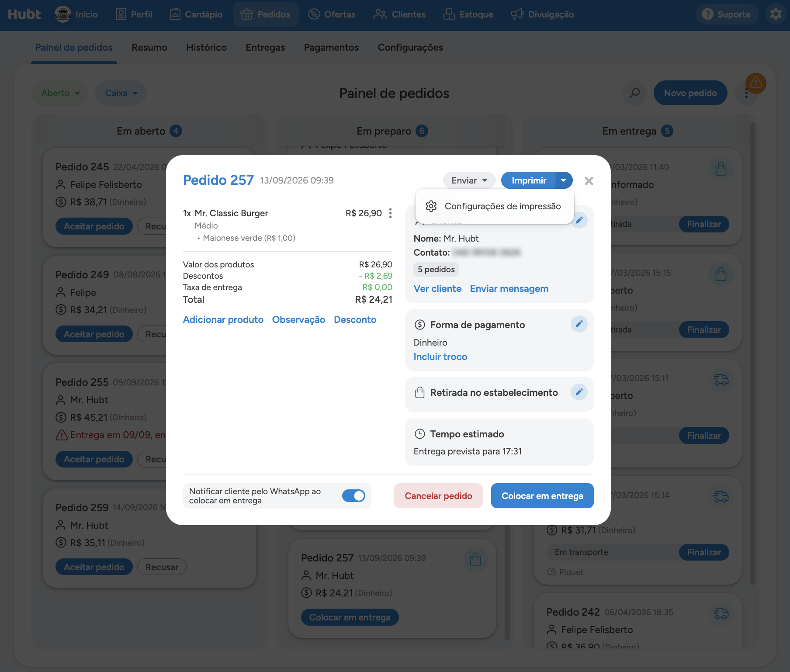The width and height of the screenshot is (790, 672).
Task: Switch to the Pagamentos tab
Action: tap(331, 48)
